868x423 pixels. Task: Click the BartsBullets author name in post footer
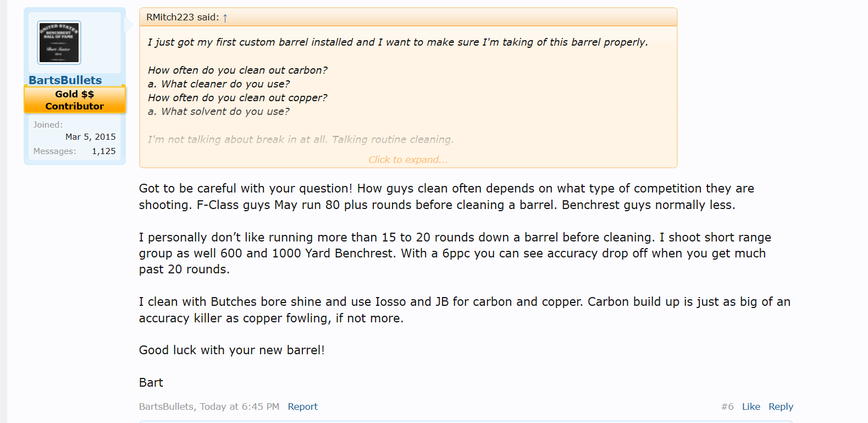coord(166,406)
